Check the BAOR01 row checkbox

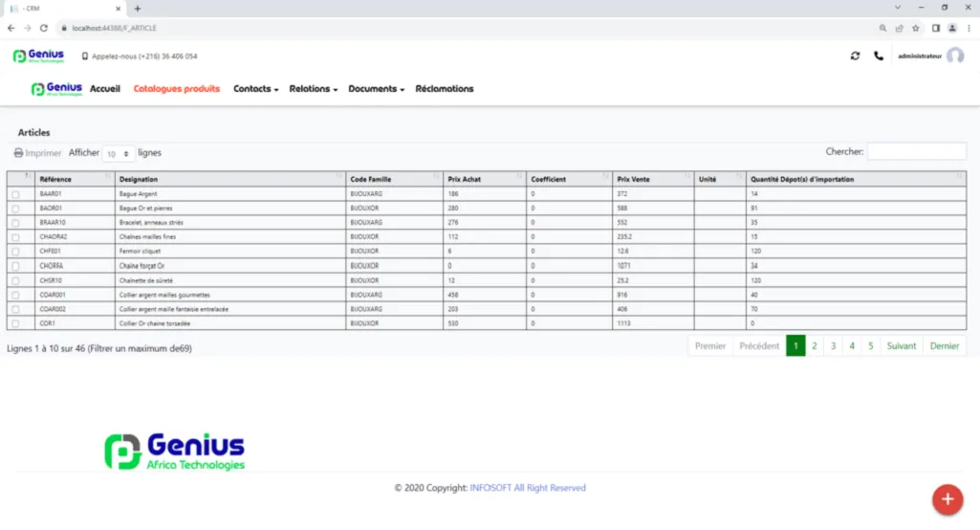pyautogui.click(x=15, y=209)
